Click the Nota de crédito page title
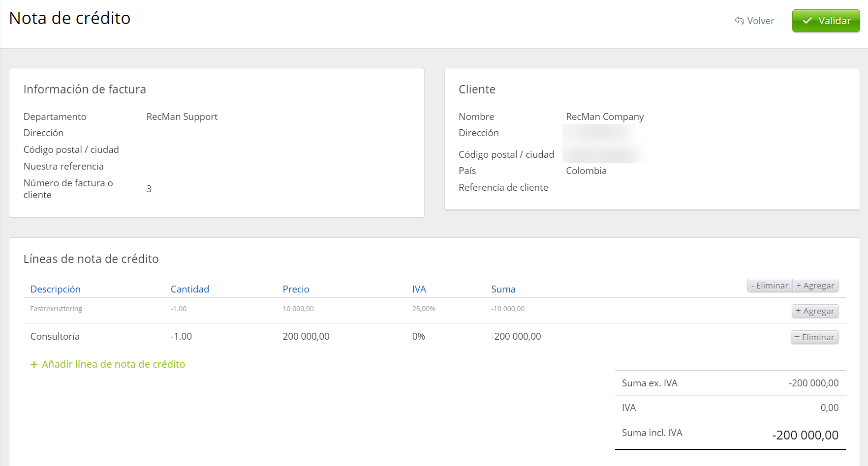 point(70,18)
